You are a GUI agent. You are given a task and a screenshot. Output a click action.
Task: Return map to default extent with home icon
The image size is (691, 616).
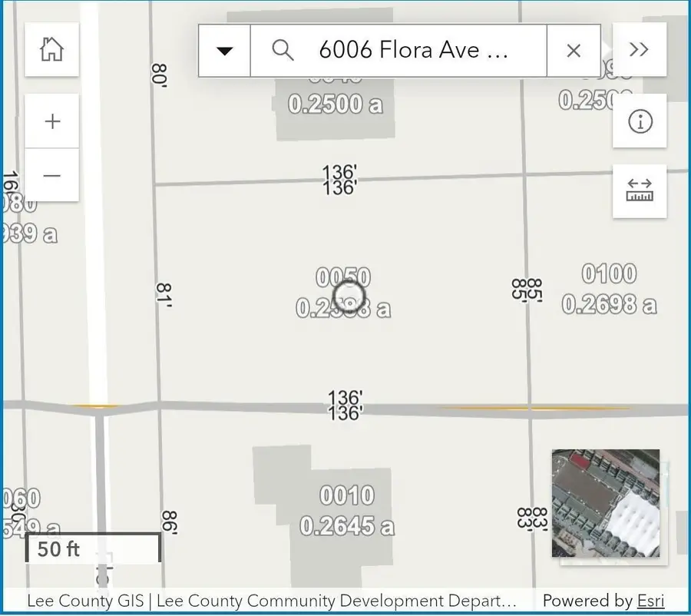coord(51,49)
